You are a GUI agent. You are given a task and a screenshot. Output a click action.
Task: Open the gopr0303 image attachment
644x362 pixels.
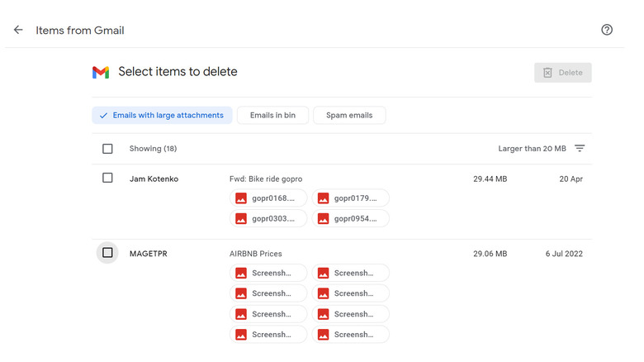[268, 219]
